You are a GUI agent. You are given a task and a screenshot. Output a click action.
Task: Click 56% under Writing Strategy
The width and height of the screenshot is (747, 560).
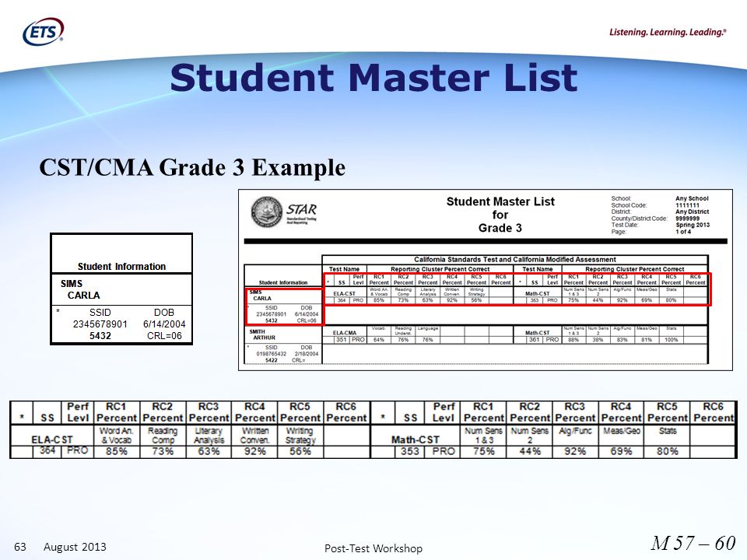click(x=300, y=451)
